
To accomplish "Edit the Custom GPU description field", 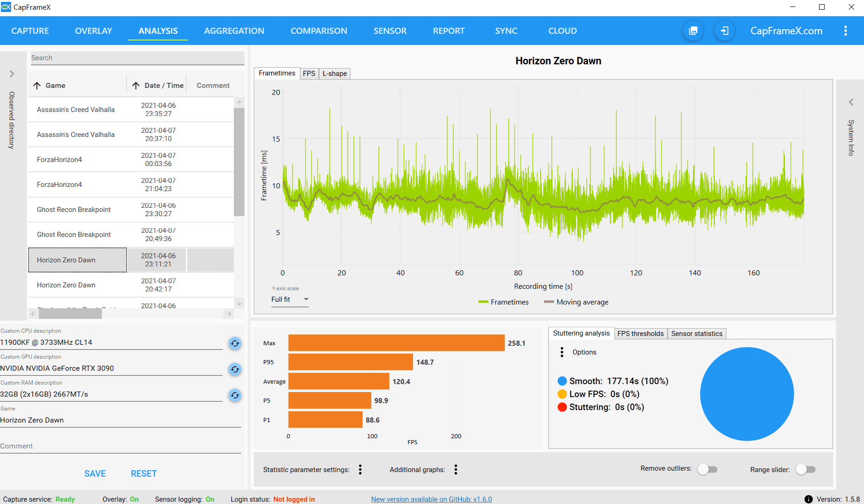I will (x=111, y=368).
